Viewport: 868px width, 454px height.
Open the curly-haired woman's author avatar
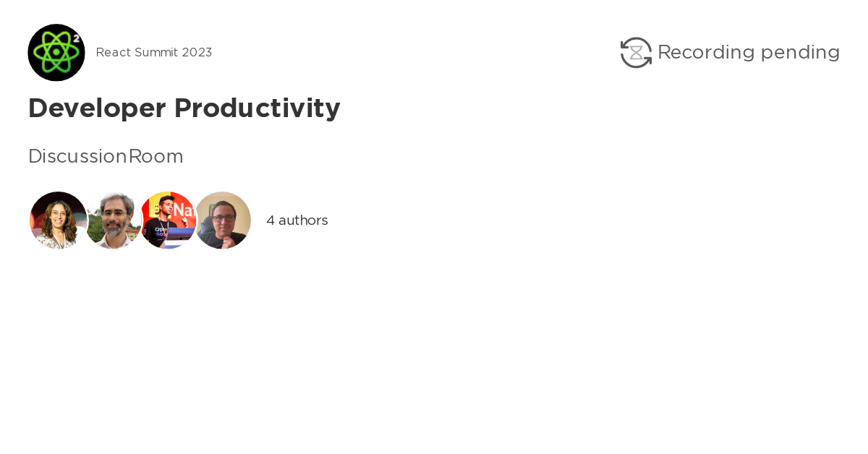point(58,220)
